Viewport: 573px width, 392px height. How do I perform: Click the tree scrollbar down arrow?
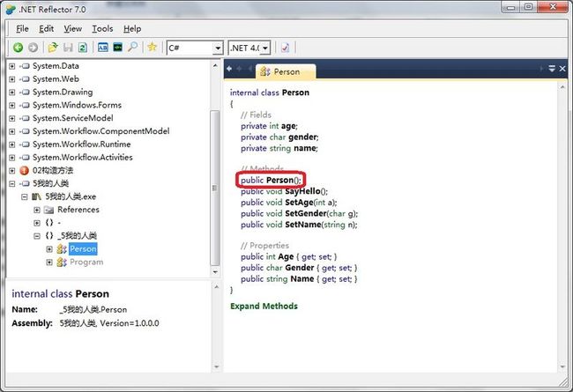click(215, 272)
